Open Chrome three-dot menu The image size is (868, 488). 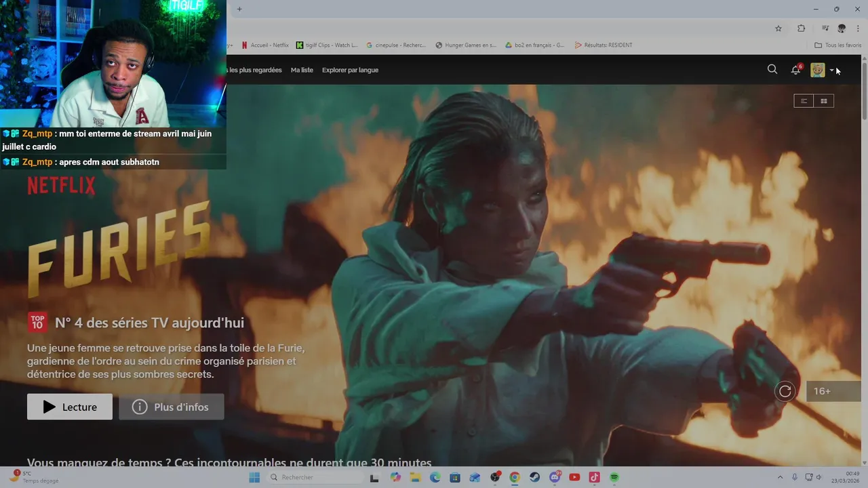(859, 28)
